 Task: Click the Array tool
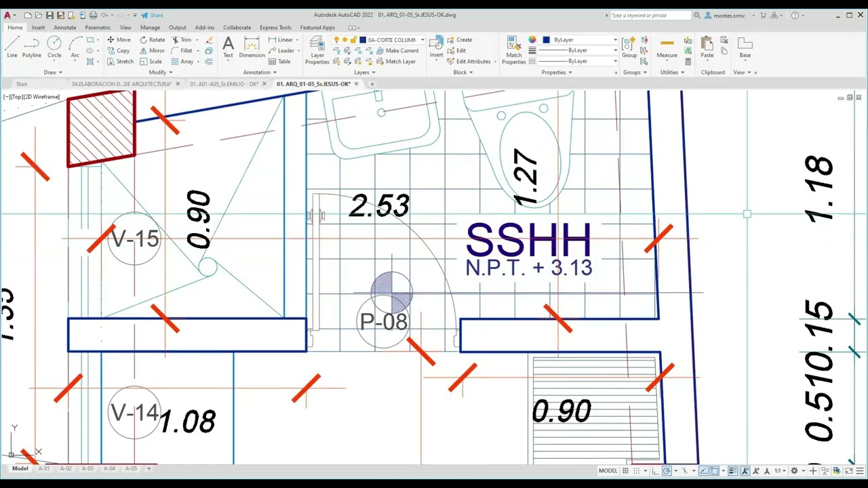click(x=182, y=62)
